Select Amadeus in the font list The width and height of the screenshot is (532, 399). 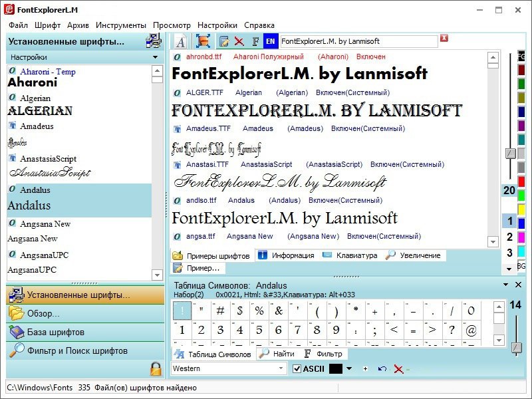tap(79, 134)
